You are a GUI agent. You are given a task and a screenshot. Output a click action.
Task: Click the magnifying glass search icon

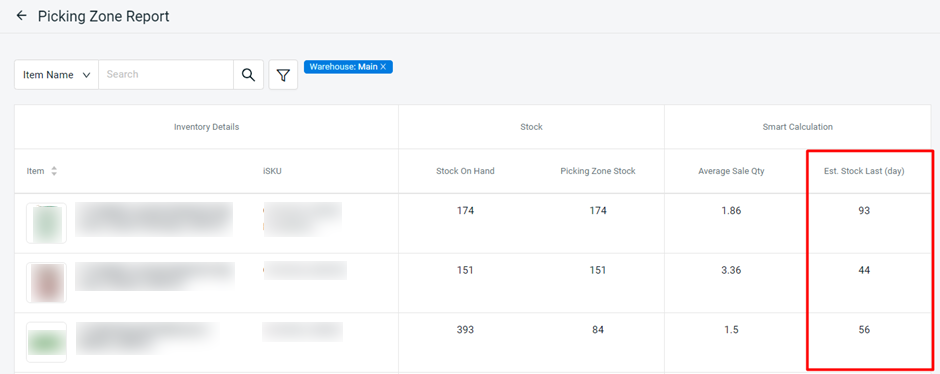click(248, 74)
